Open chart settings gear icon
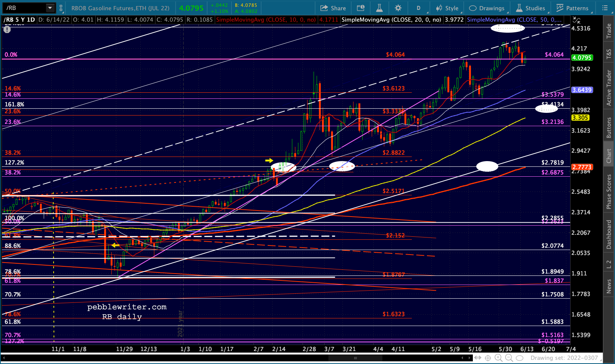This screenshot has height=364, width=615. 398,8
